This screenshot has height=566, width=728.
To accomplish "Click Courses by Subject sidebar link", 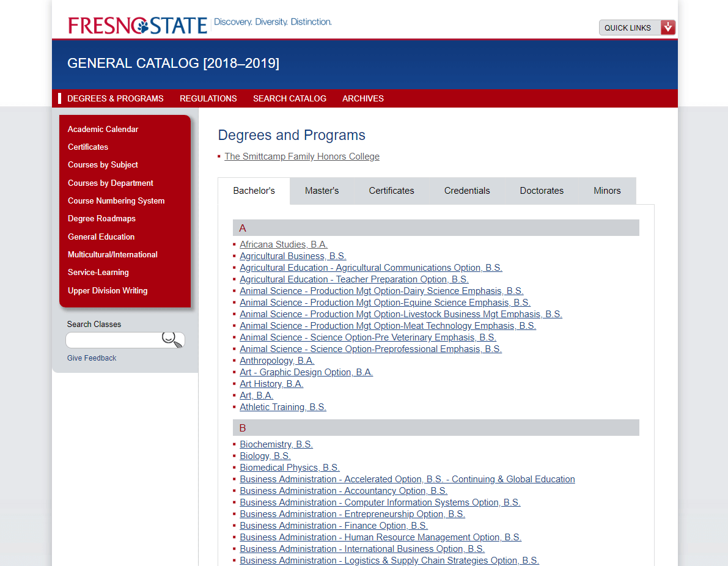I will point(103,165).
